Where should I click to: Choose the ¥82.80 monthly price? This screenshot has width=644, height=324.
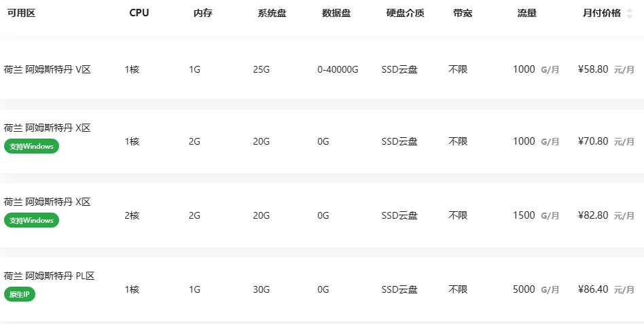593,215
